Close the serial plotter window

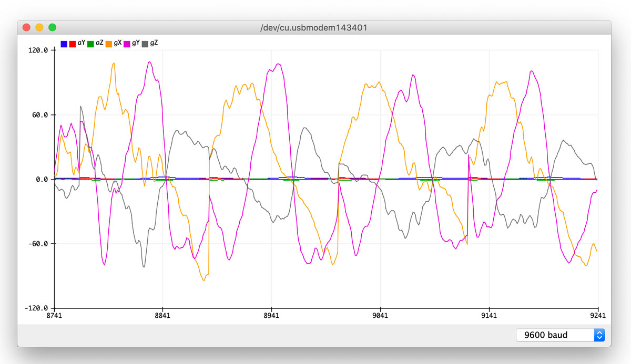click(x=26, y=27)
